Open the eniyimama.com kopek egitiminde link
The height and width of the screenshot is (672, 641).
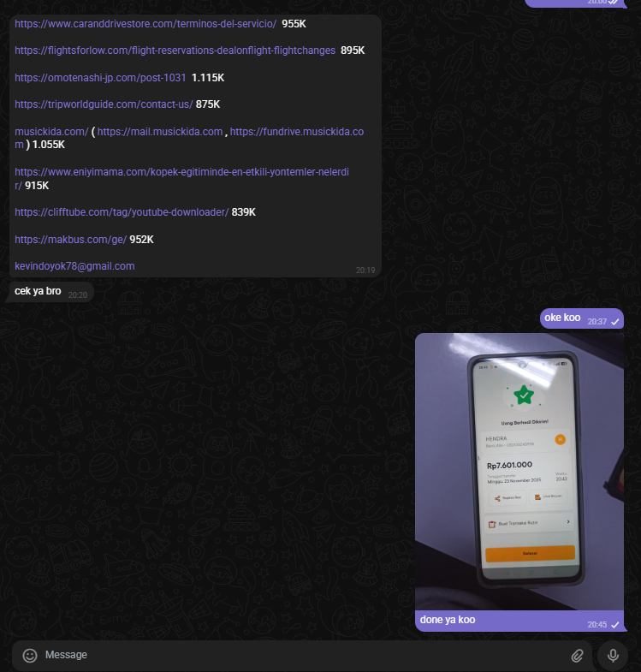coord(181,172)
